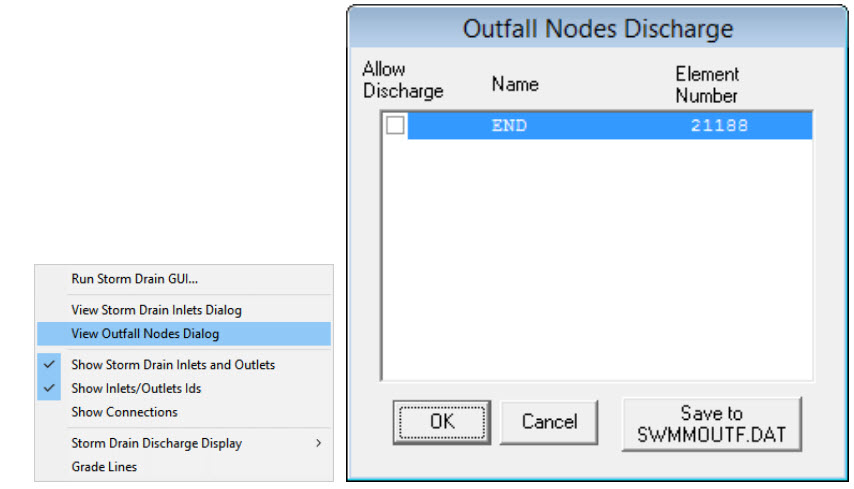Choose View Outfall Nodes Dialog entry

coord(145,334)
